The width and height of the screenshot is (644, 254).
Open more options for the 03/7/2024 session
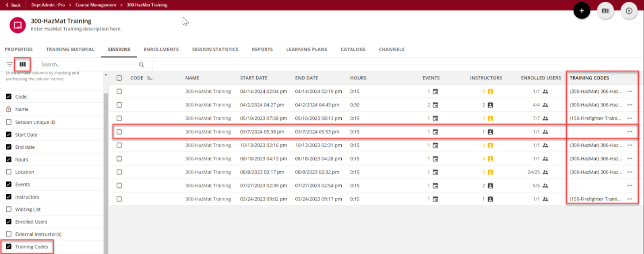point(629,132)
